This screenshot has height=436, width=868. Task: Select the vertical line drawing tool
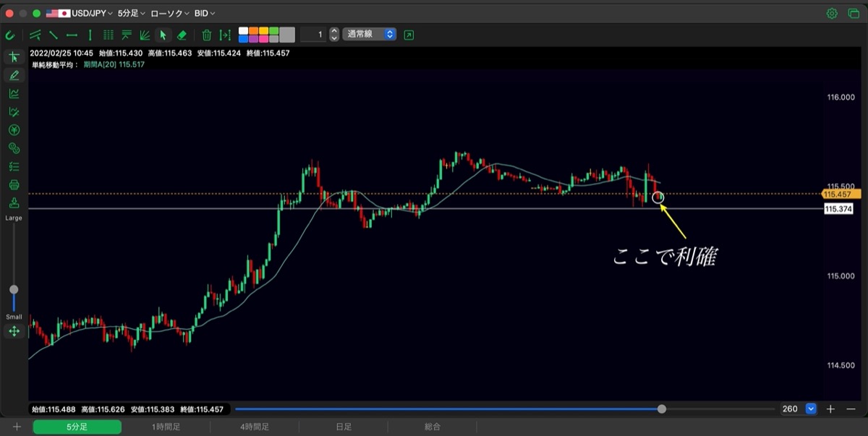[90, 35]
